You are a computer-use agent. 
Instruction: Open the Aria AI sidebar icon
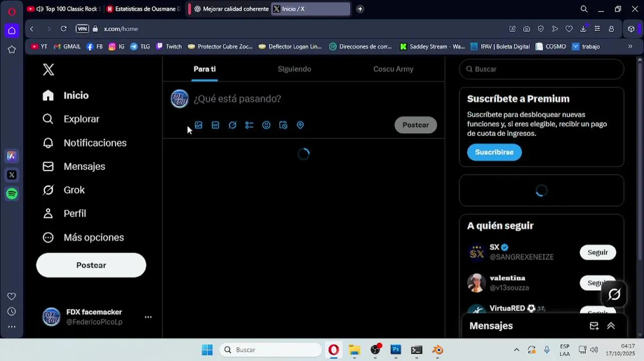click(12, 156)
